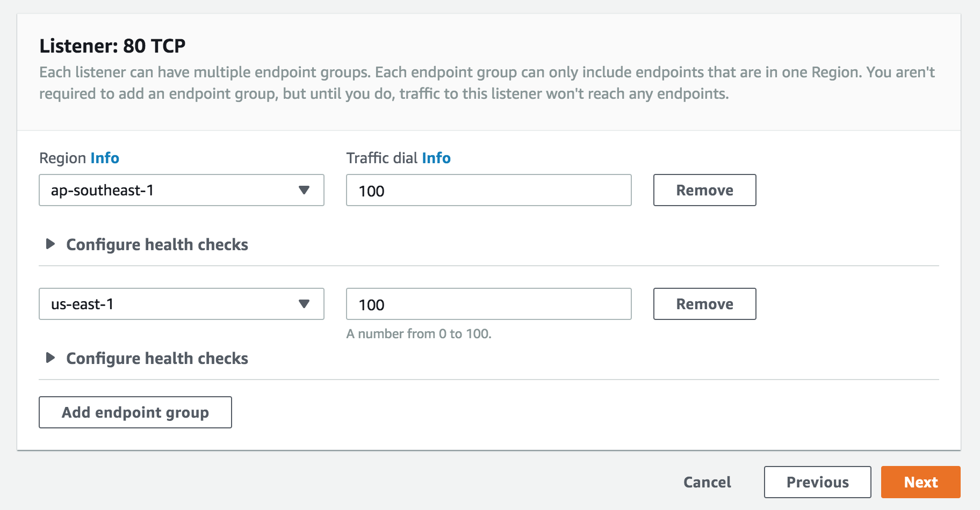
Task: Remove the us-east-1 endpoint group
Action: click(705, 304)
